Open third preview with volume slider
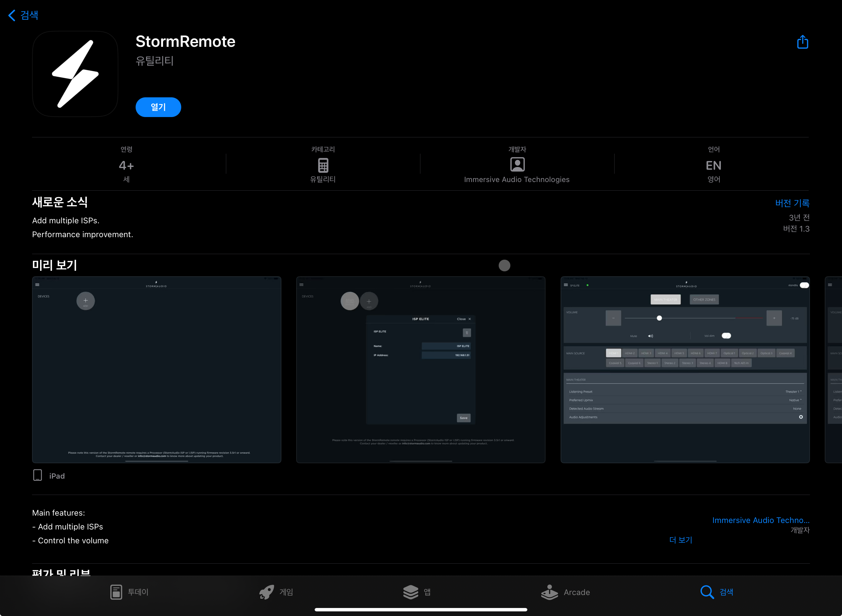 click(685, 370)
